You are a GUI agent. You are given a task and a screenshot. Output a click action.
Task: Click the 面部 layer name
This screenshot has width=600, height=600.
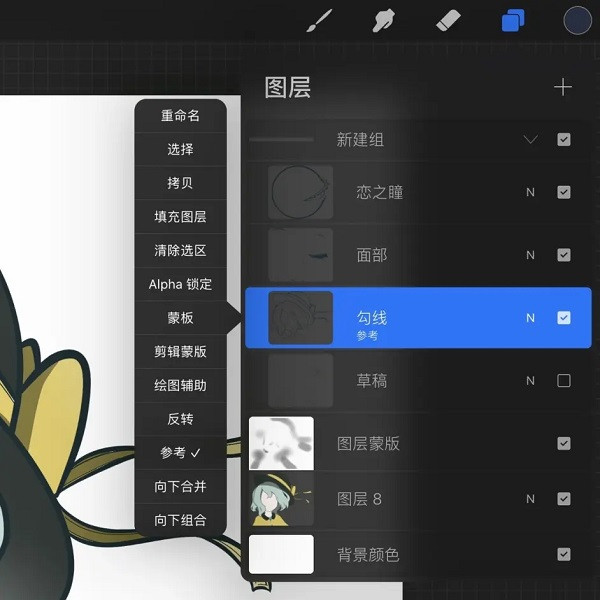click(372, 255)
